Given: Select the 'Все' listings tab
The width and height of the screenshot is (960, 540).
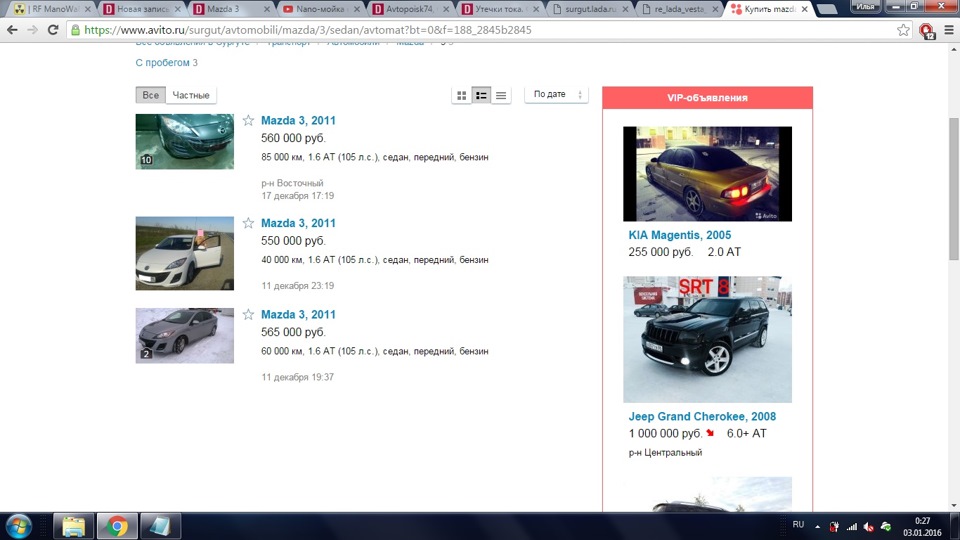Looking at the screenshot, I should point(151,95).
